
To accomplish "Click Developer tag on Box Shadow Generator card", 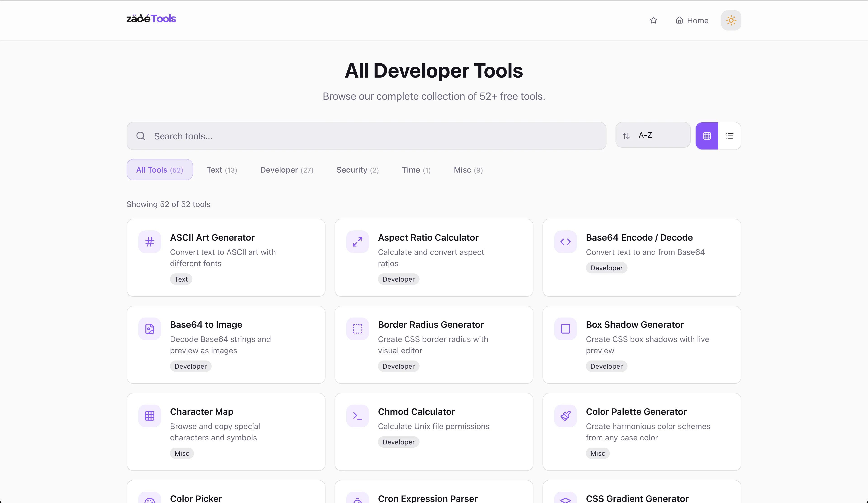I will click(606, 366).
